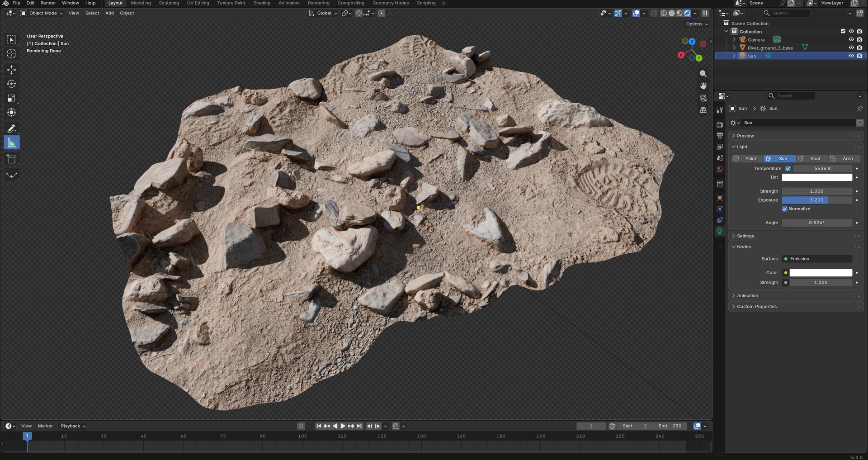Open the Render properties tab icon
This screenshot has width=868, height=460.
point(720,124)
